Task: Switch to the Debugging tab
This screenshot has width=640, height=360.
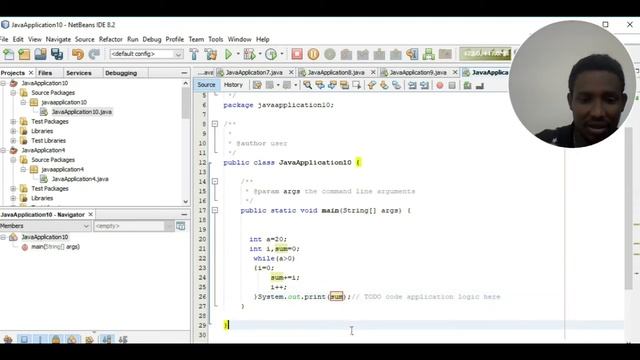Action: [121, 73]
